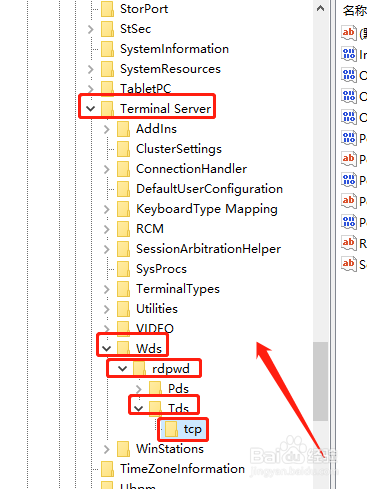Click the default string value ab icon
367x489 pixels.
(x=349, y=33)
